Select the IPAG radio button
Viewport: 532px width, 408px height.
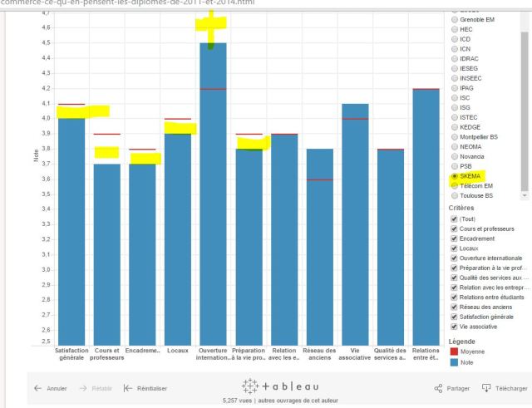455,88
